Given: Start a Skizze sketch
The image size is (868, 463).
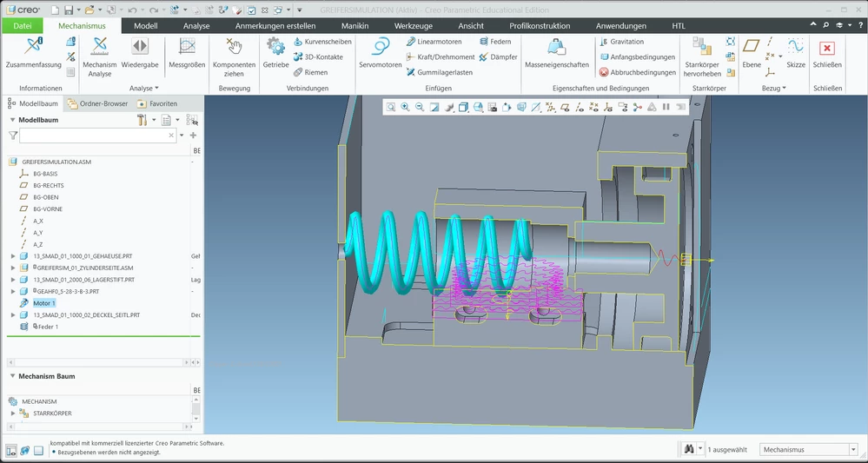Looking at the screenshot, I should coord(796,53).
